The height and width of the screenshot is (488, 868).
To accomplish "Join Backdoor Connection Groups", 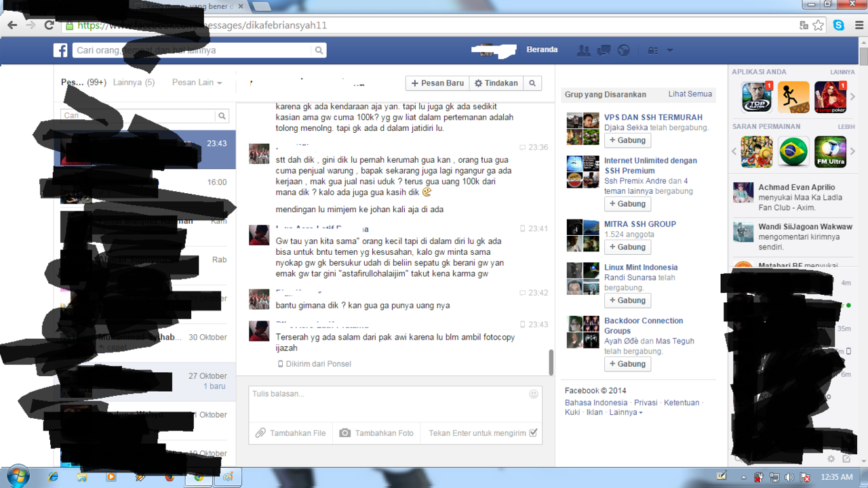I will click(627, 364).
